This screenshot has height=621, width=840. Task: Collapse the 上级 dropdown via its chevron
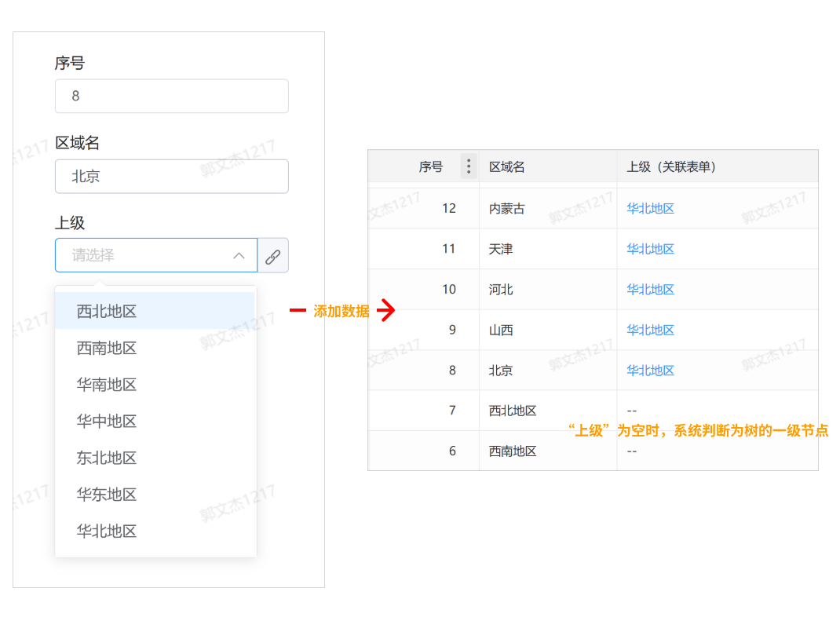pos(239,255)
